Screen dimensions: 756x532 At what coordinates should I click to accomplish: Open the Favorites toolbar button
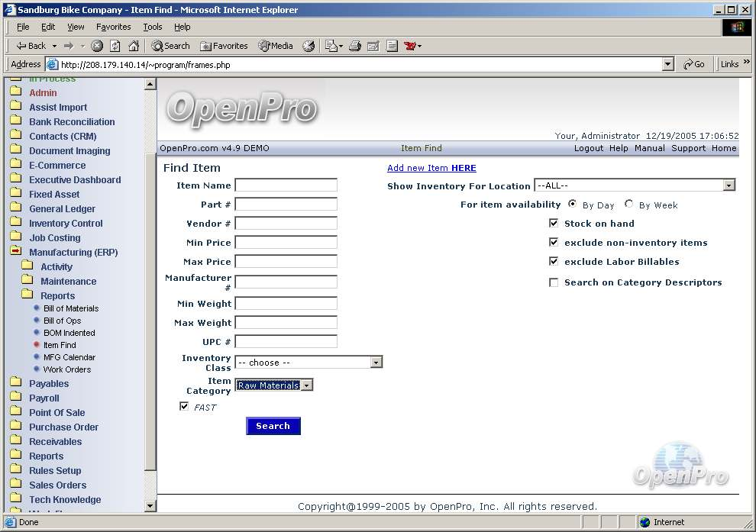223,46
